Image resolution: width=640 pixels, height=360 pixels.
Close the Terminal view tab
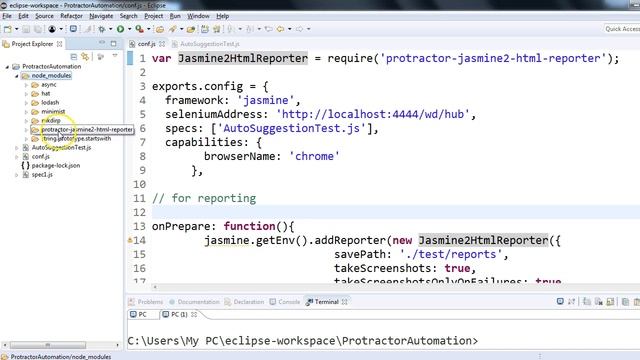(x=345, y=302)
